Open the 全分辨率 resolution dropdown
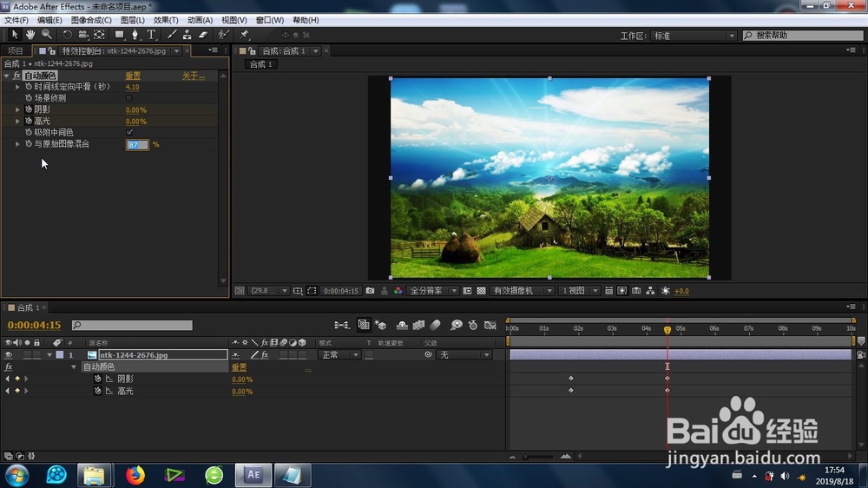Screen dimensions: 868x488 (433, 290)
